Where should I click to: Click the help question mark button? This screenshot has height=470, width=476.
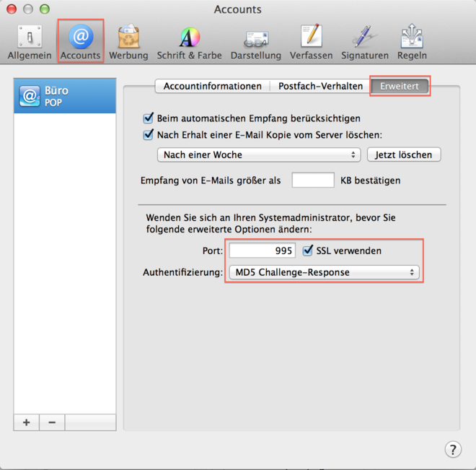click(452, 449)
